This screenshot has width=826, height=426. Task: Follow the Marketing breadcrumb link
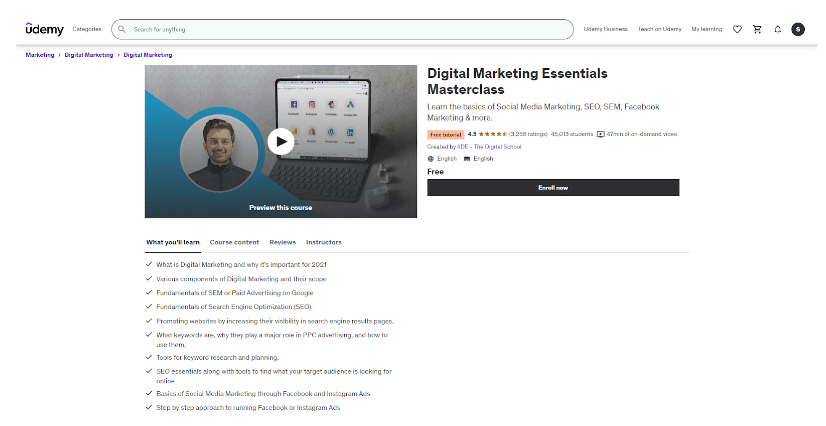pyautogui.click(x=40, y=55)
